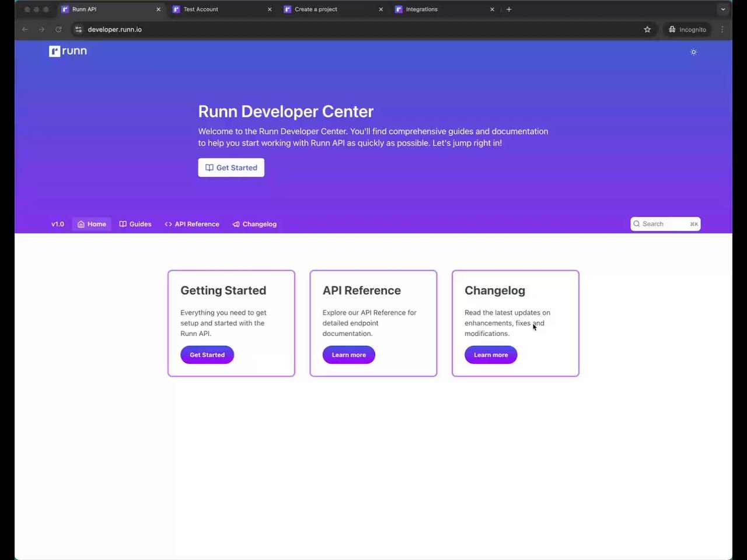Open the Chrome three-dot menu
The height and width of the screenshot is (560, 747).
(x=722, y=29)
